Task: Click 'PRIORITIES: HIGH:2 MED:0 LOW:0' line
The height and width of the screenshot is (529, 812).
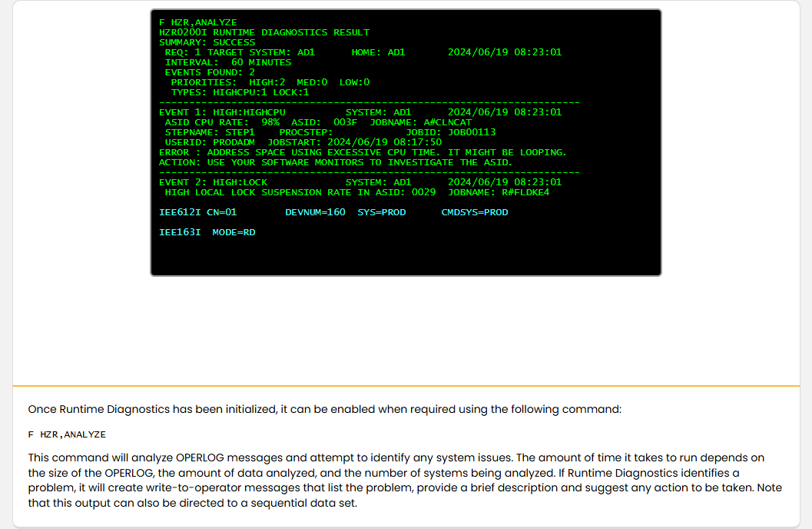Action: 270,82
